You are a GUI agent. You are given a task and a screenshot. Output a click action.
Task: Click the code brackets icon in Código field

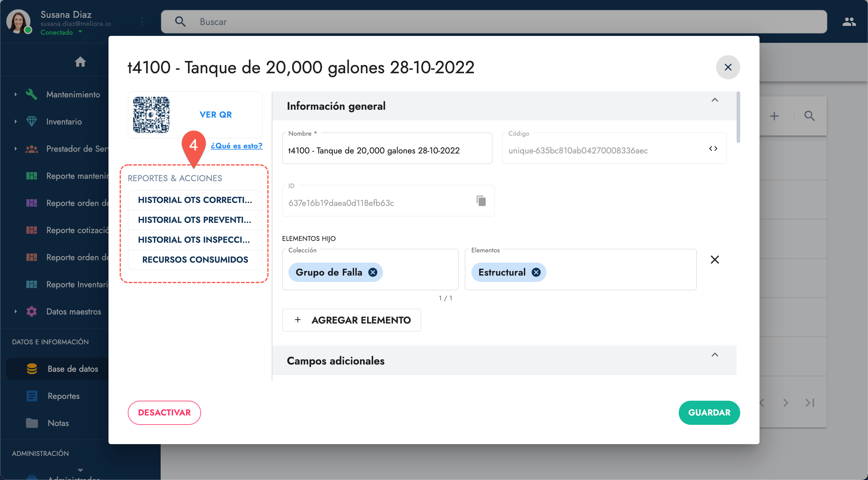[713, 148]
